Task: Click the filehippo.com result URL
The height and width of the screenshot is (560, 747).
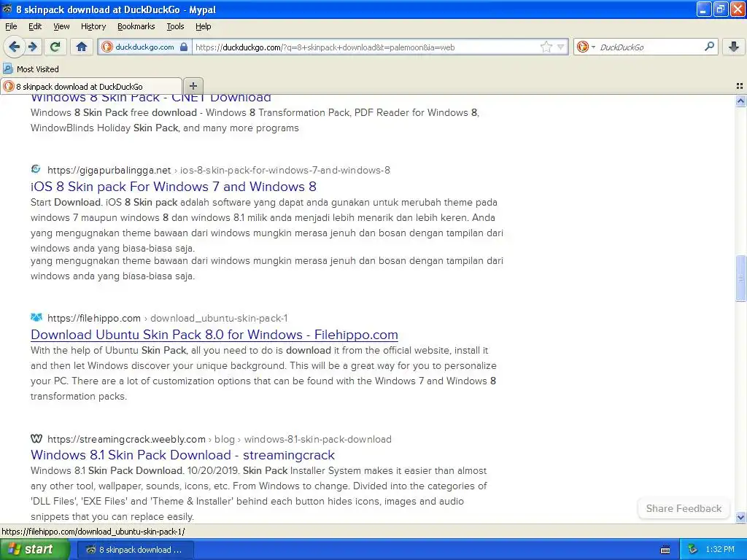Action: coord(167,318)
